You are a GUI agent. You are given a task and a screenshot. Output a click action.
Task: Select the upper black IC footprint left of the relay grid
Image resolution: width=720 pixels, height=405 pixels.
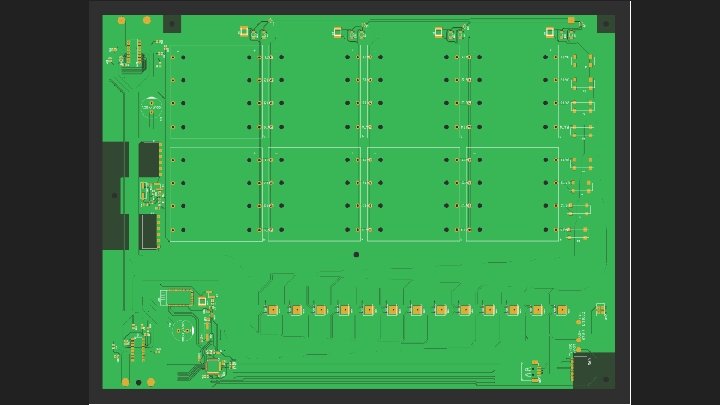point(149,159)
